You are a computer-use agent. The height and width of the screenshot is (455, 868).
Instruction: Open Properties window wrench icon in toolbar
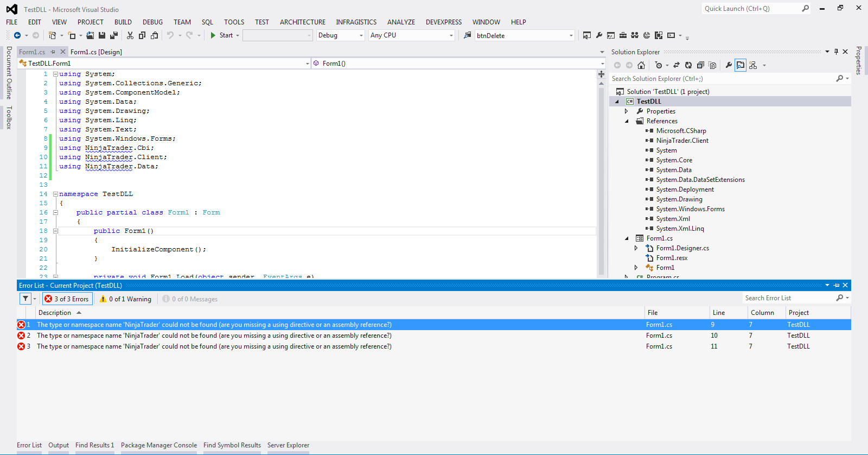tap(599, 35)
